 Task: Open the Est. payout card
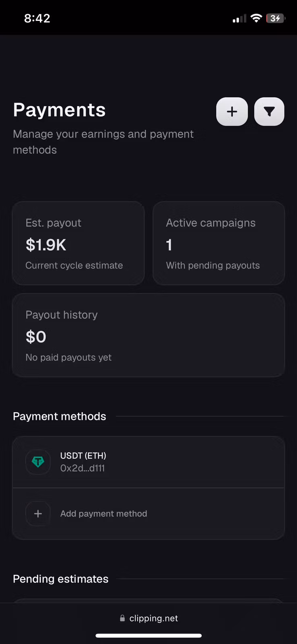tap(78, 244)
